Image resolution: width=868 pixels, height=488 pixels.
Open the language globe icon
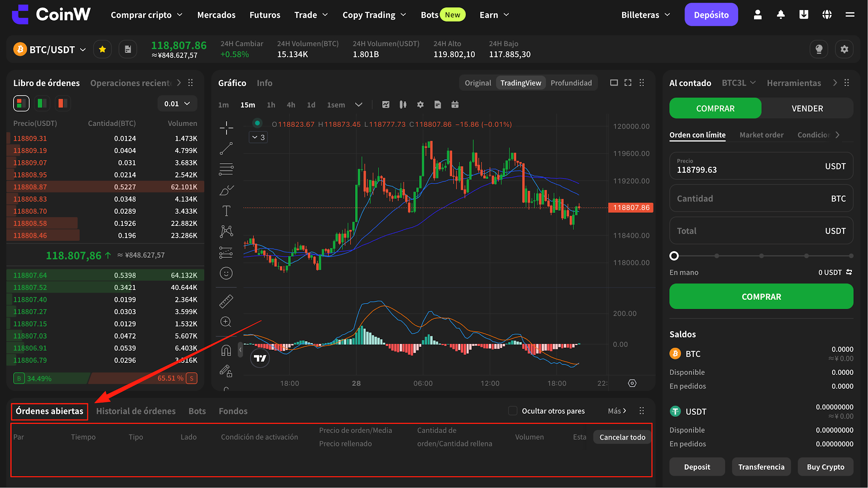pos(827,15)
